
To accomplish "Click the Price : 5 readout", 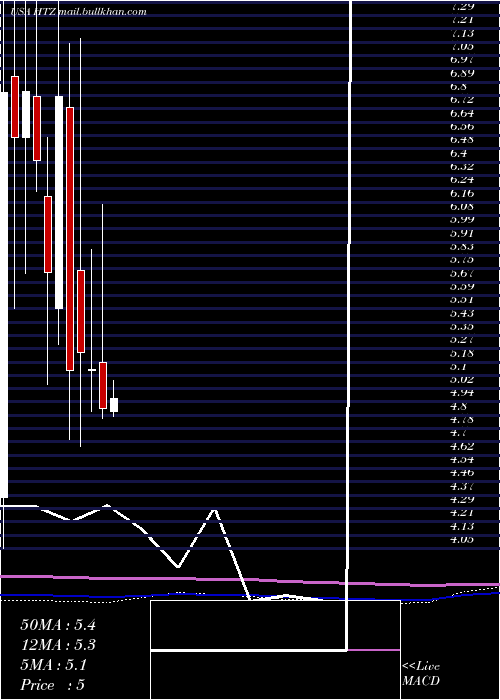I will [53, 685].
